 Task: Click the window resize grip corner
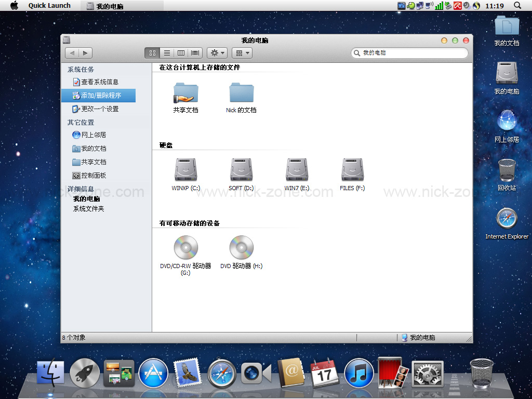[x=469, y=339]
